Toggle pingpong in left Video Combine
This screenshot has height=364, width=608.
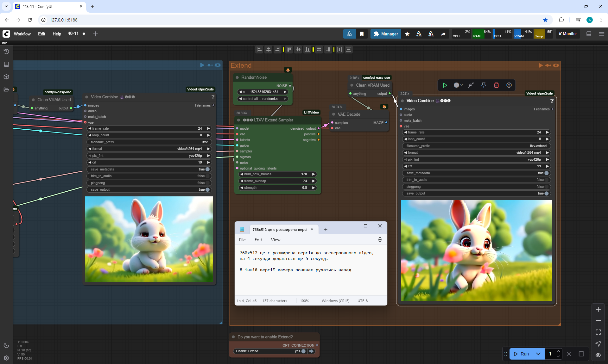pos(207,183)
